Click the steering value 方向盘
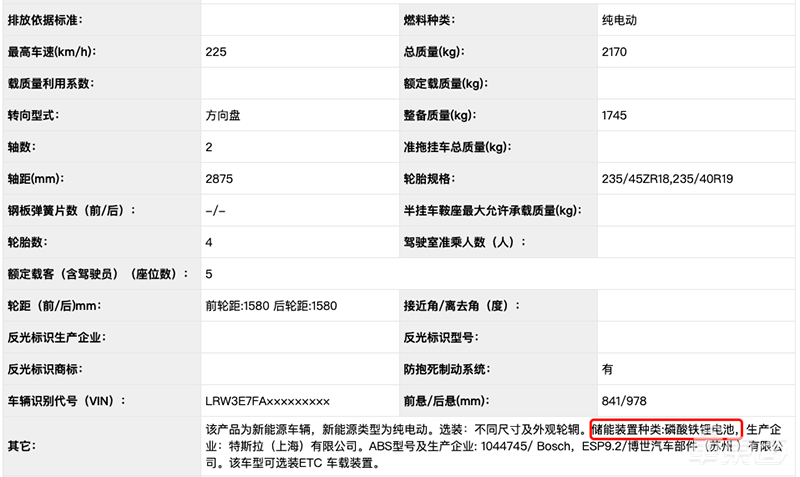Image resolution: width=800 pixels, height=477 pixels. pyautogui.click(x=223, y=115)
